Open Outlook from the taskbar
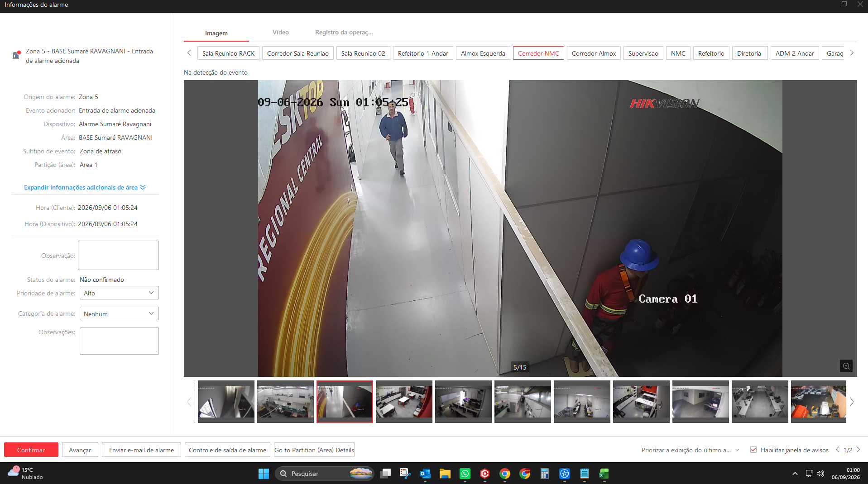The height and width of the screenshot is (484, 868). tap(425, 474)
